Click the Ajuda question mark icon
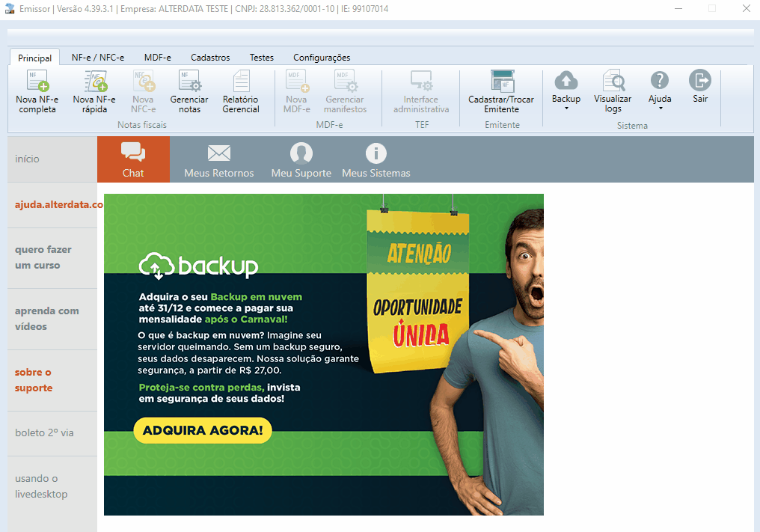This screenshot has height=532, width=760. pos(660,81)
